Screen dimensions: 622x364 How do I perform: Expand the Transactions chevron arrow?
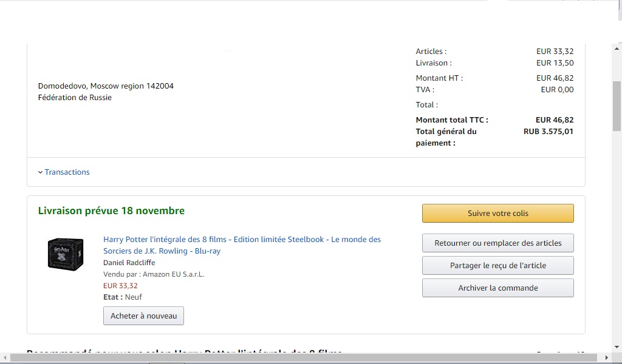(x=40, y=172)
